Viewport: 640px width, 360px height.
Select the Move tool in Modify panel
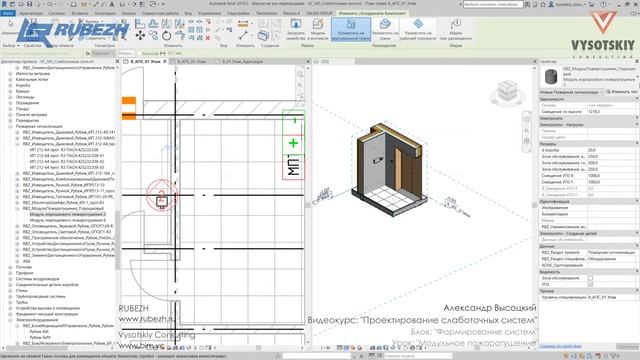click(140, 36)
